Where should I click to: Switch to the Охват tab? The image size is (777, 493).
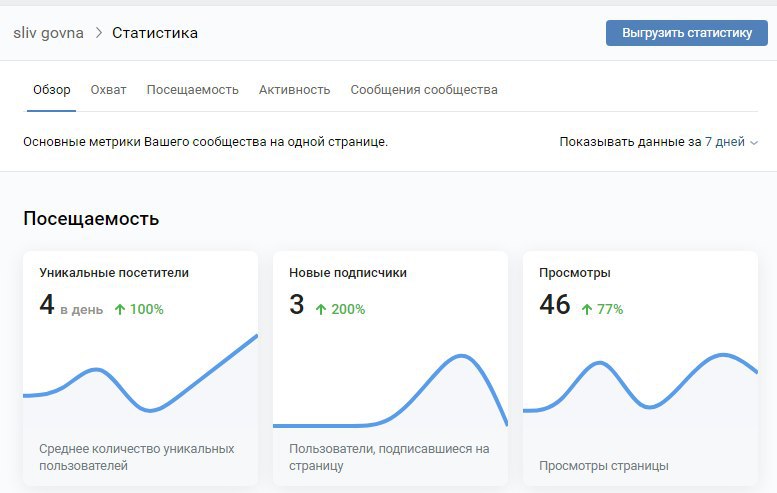pos(108,90)
